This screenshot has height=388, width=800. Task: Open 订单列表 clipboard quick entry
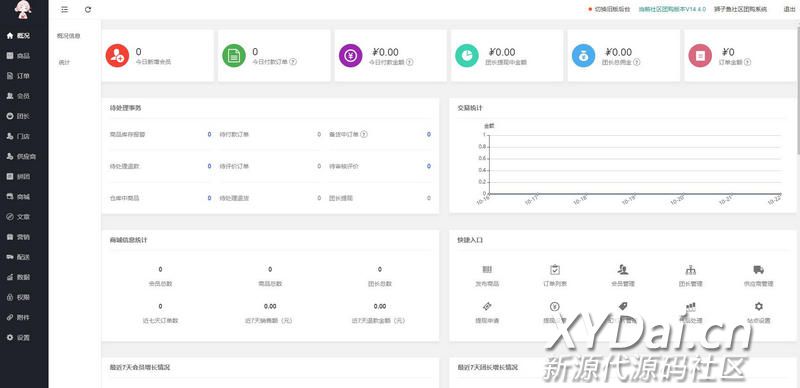click(x=555, y=270)
